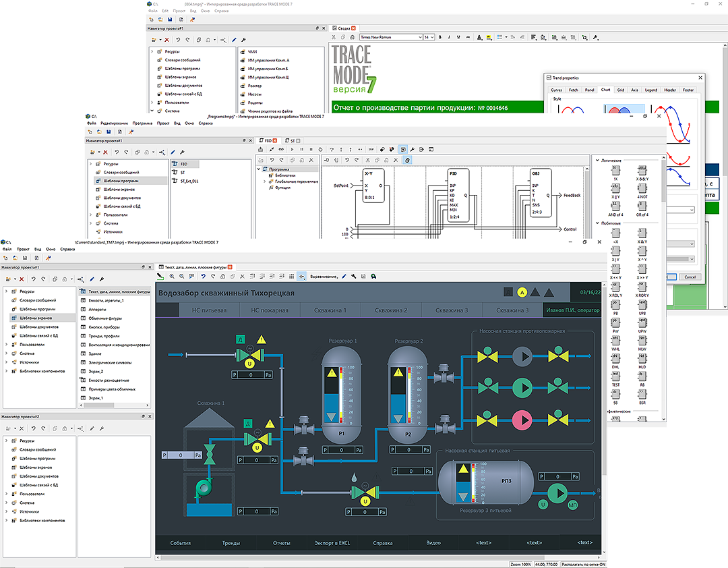Select Grid tab in Trend properties dialog
Image resolution: width=728 pixels, height=568 pixels.
620,90
